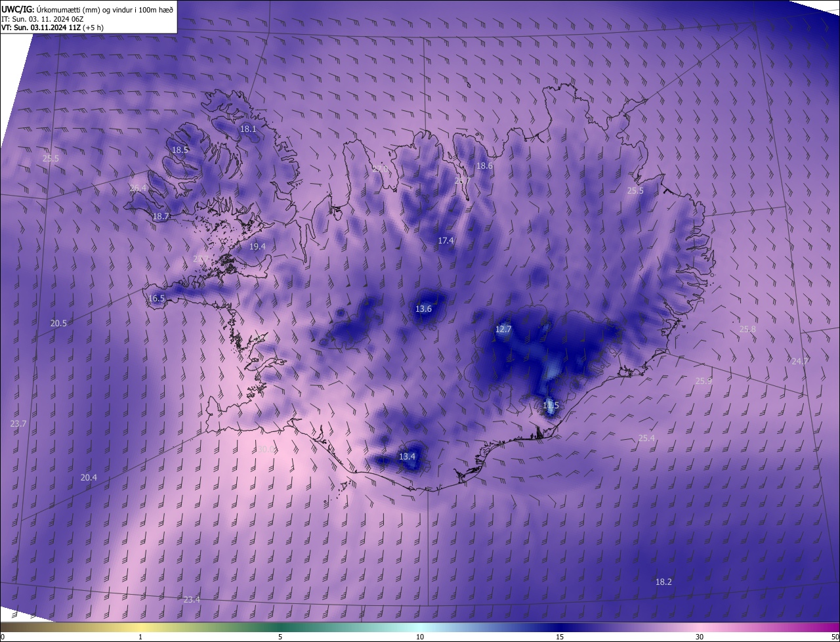Click the 27.0 value label
Viewport: 840px width, 642px height.
[x=380, y=169]
